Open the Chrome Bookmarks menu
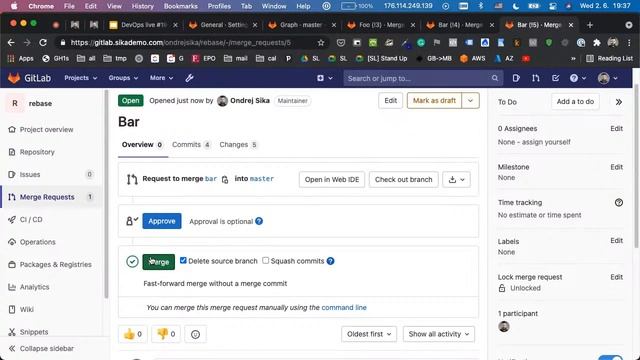This screenshot has height=360, width=640. tap(180, 6)
